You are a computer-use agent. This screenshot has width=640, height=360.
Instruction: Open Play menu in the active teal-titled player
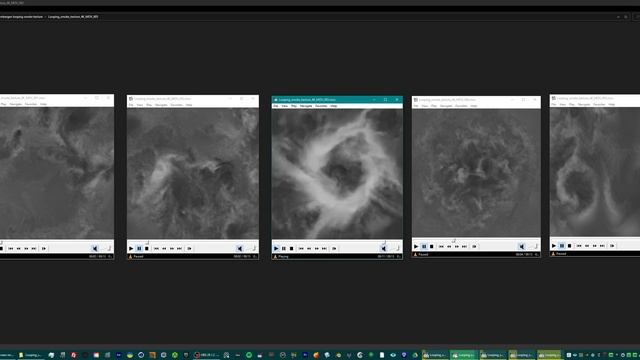pos(294,106)
